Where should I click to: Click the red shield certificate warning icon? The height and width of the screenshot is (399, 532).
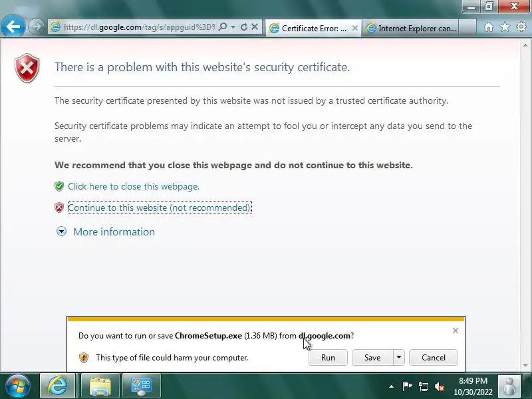[x=27, y=68]
